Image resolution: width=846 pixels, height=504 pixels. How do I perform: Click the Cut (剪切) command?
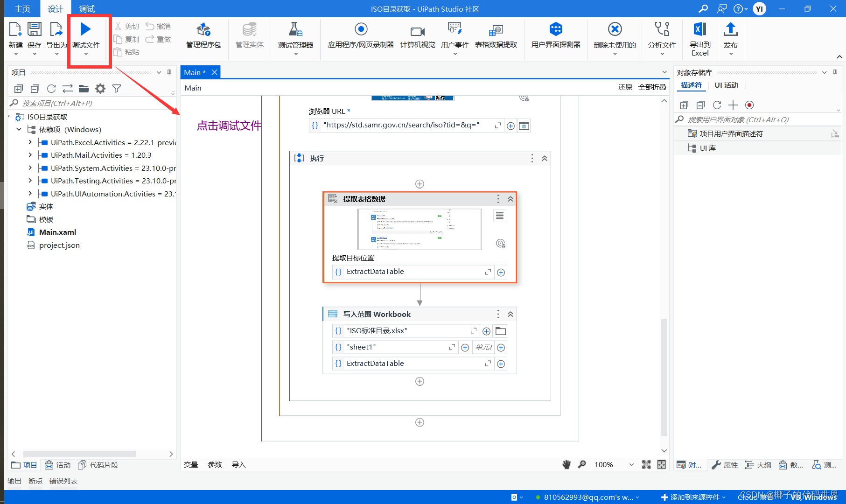127,27
